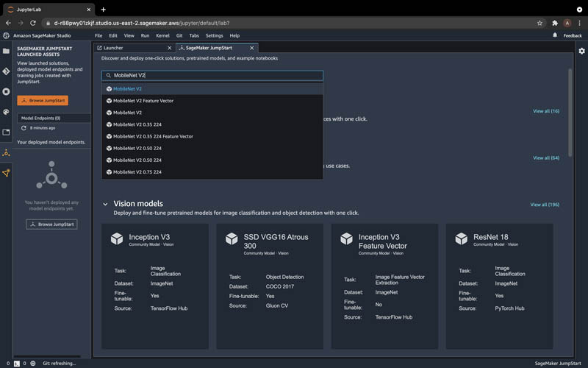
Task: Open the File menu
Action: [98, 35]
